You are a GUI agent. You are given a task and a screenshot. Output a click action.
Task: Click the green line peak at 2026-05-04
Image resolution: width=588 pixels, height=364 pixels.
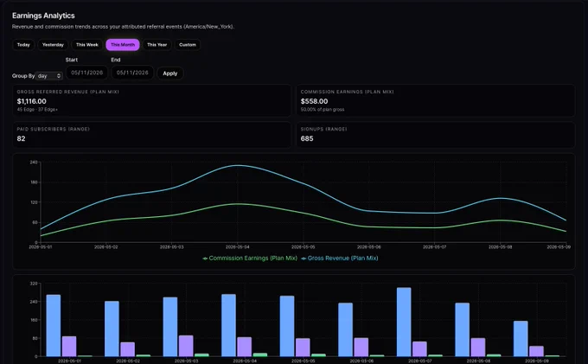coord(238,204)
